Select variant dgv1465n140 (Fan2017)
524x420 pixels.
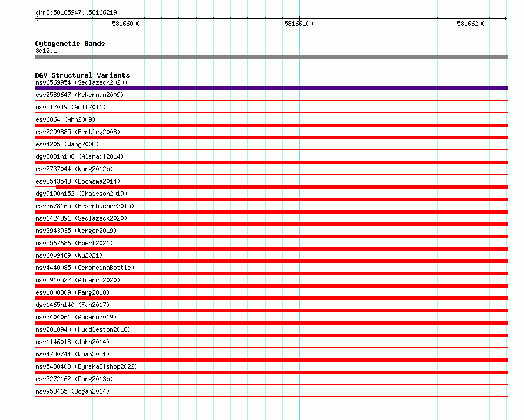pyautogui.click(x=72, y=305)
